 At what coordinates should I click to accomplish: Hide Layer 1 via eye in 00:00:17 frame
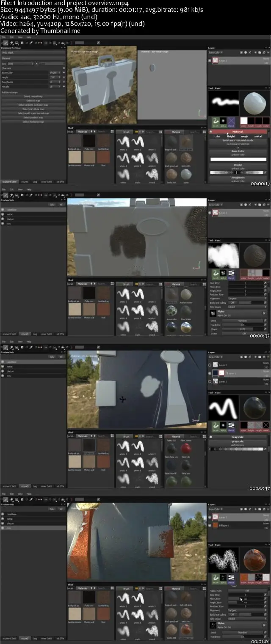click(x=210, y=60)
